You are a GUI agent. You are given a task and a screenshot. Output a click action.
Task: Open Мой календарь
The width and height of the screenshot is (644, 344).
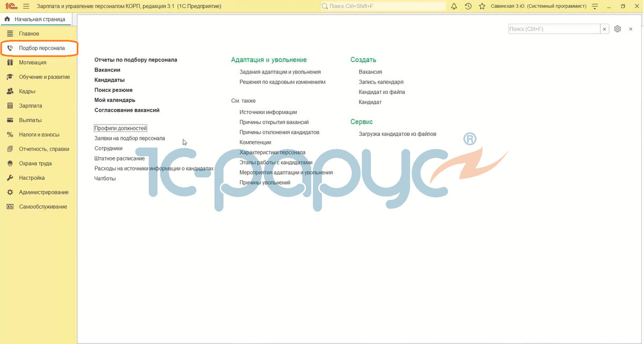pos(115,100)
